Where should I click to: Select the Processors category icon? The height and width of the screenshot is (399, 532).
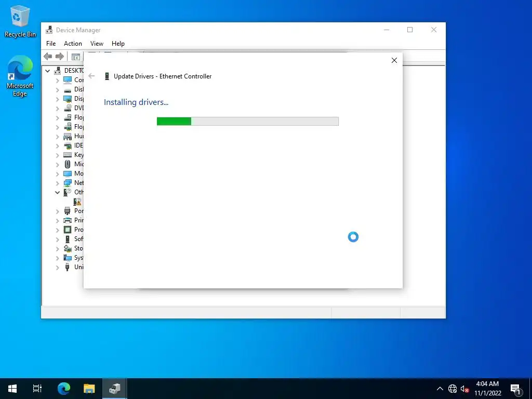tap(68, 230)
